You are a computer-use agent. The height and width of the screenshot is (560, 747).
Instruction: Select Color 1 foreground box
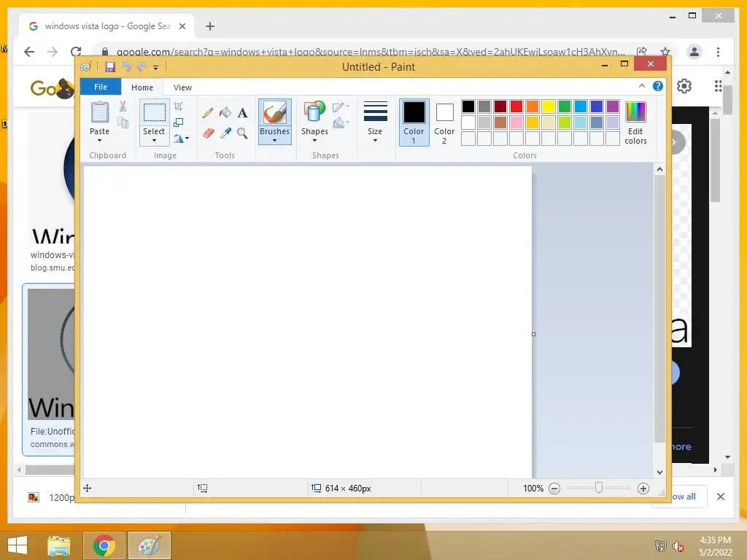(414, 122)
